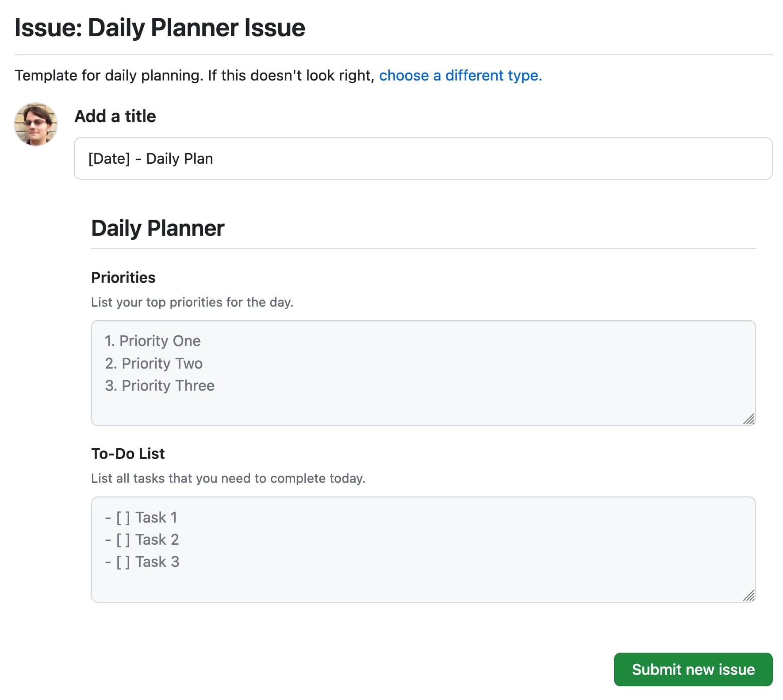This screenshot has width=783, height=700.
Task: Click the "[Date] - Daily Plan" title field
Action: 422,158
